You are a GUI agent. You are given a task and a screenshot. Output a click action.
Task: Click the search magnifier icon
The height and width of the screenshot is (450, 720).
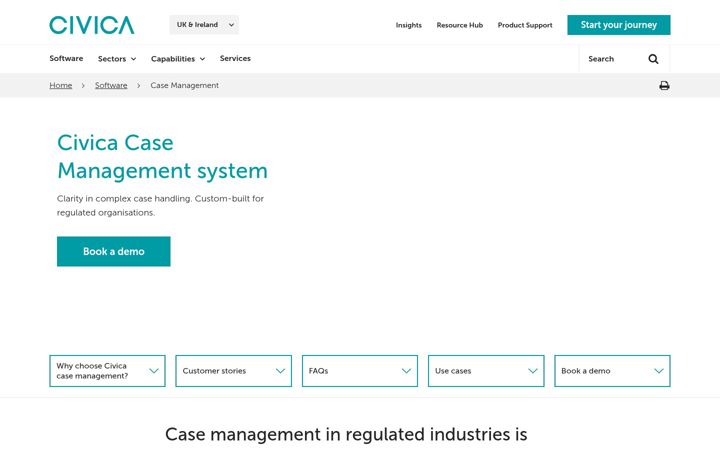653,59
